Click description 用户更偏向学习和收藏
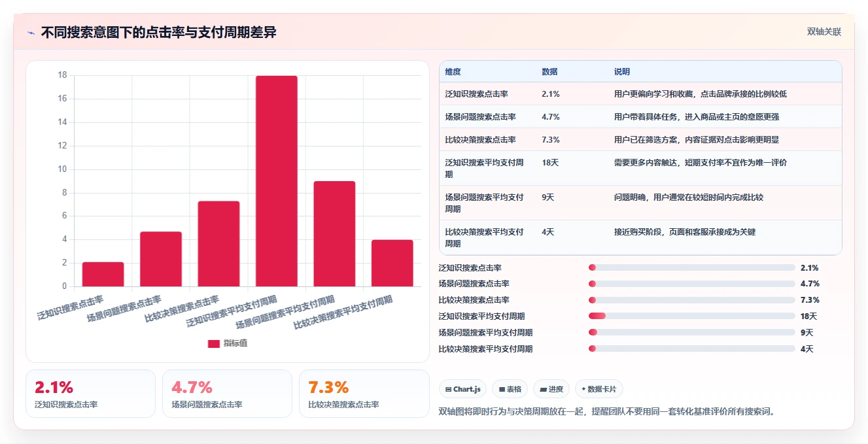 701,94
